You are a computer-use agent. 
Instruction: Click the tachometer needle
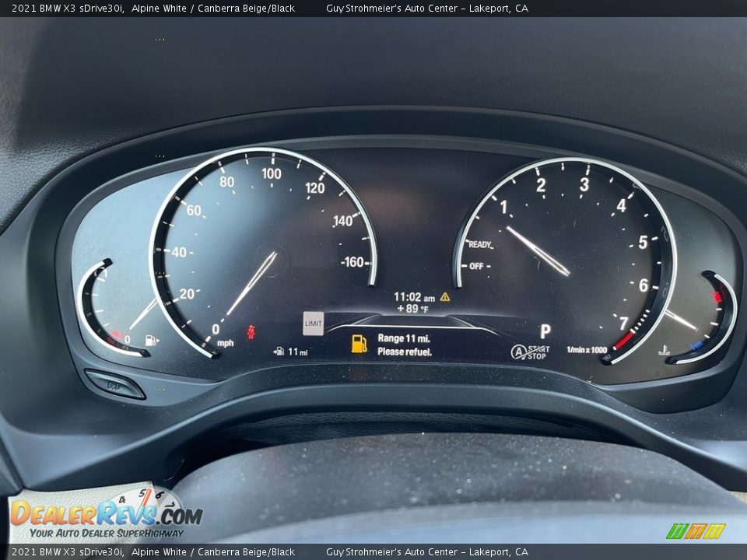pos(538,251)
